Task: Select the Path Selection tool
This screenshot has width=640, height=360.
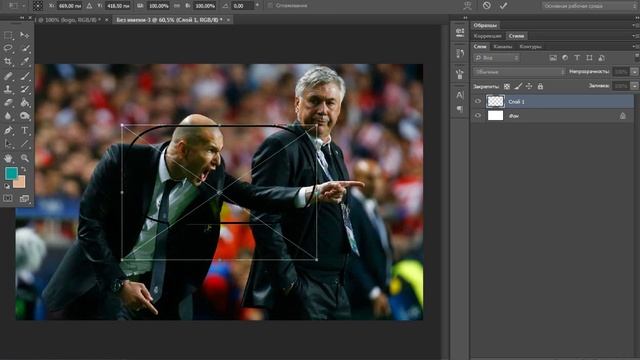Action: [8, 144]
